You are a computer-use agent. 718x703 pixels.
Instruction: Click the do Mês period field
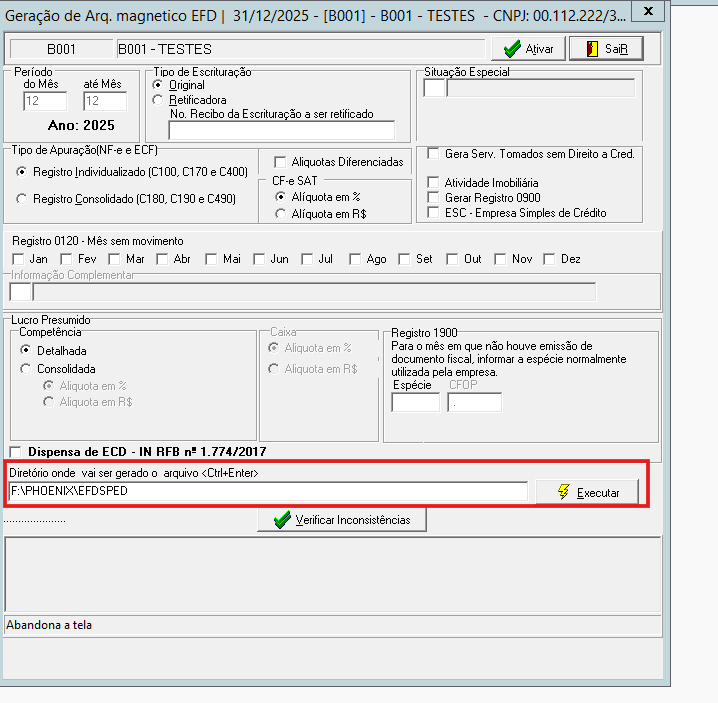pyautogui.click(x=45, y=101)
